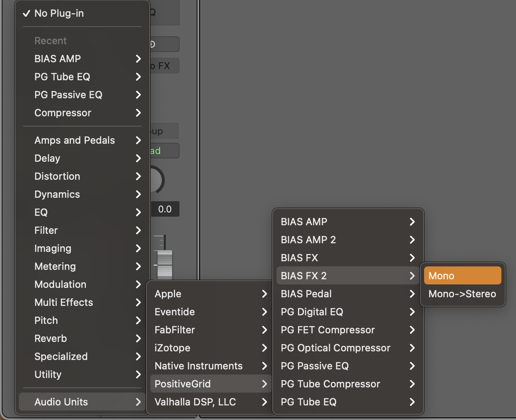Open the Distortion category submenu

(x=82, y=176)
